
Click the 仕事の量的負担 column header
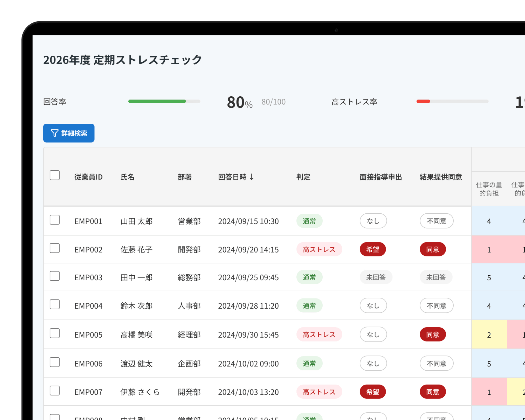(489, 189)
